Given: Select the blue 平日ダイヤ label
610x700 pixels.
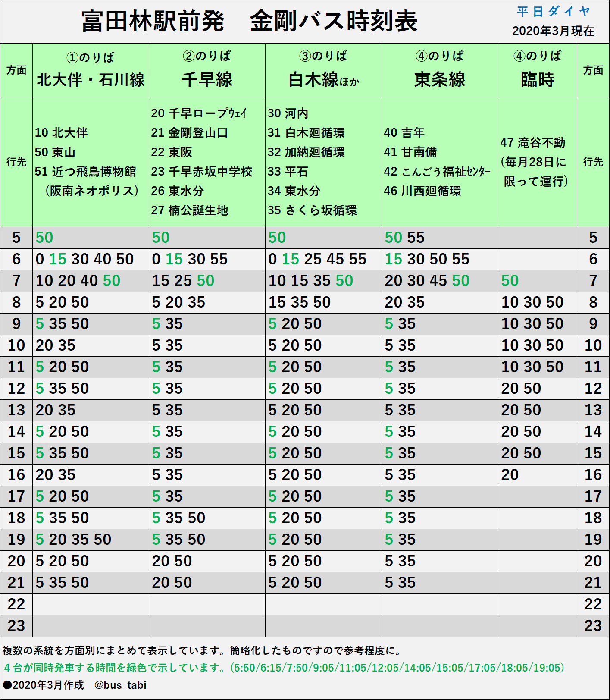Looking at the screenshot, I should (554, 11).
